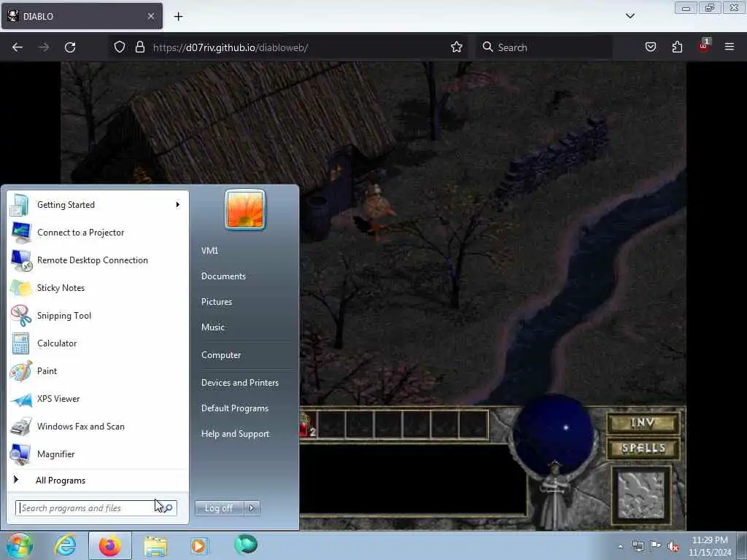Click the Firefox Search box

point(544,47)
